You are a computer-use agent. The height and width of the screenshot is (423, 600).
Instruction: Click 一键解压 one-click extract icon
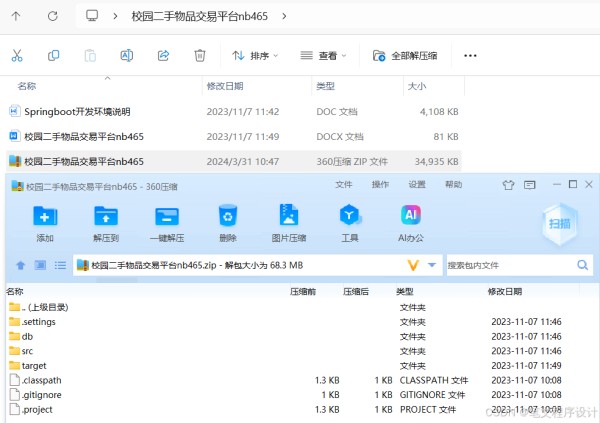tap(167, 224)
